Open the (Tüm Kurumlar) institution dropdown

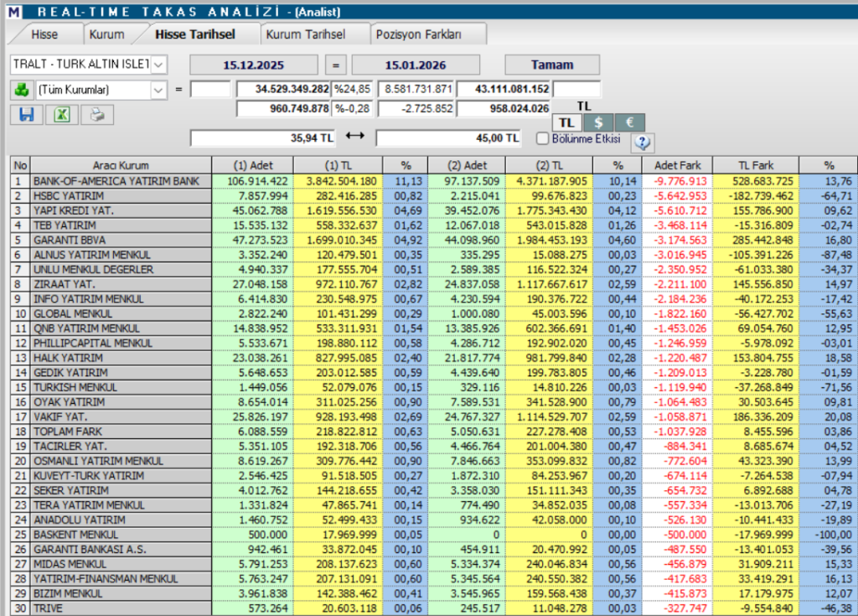pos(158,90)
